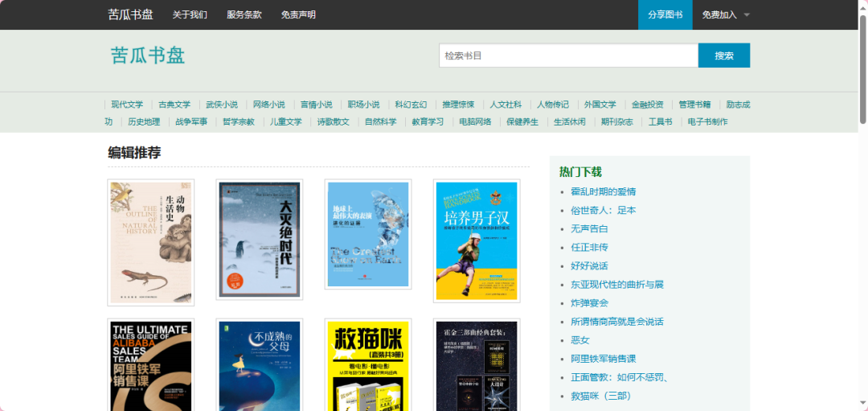Open the 不成熟的父母 book cover
Screen dimensions: 868x411
pyautogui.click(x=260, y=366)
